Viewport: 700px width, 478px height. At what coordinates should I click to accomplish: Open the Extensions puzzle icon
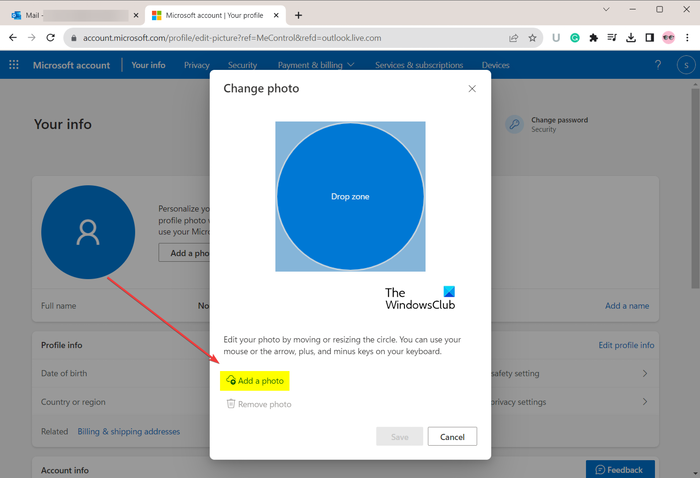pyautogui.click(x=593, y=38)
